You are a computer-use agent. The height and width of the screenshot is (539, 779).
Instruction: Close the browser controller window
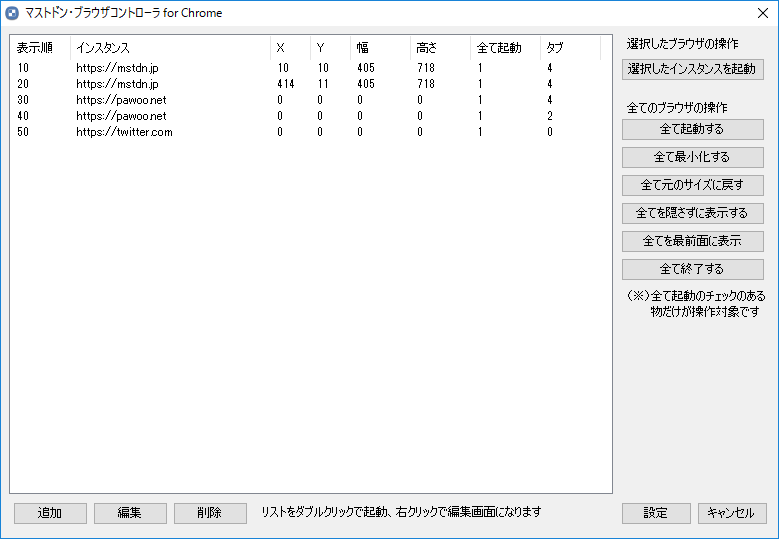click(763, 13)
